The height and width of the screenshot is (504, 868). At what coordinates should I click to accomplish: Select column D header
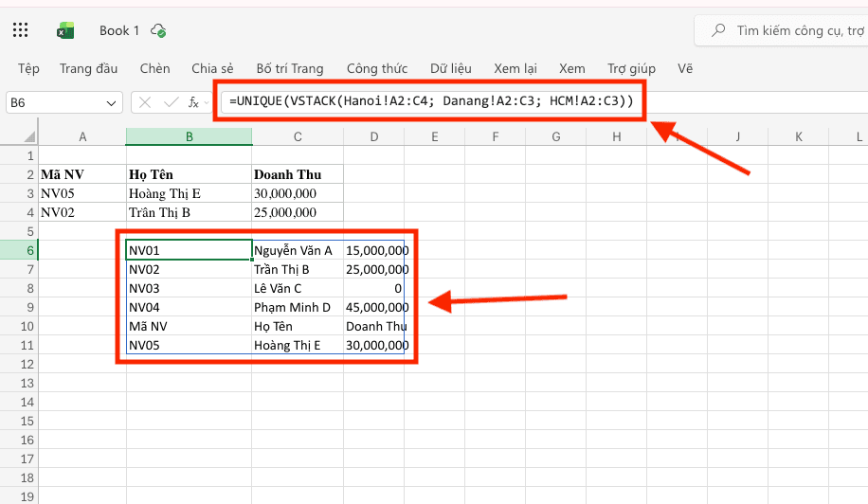(374, 136)
